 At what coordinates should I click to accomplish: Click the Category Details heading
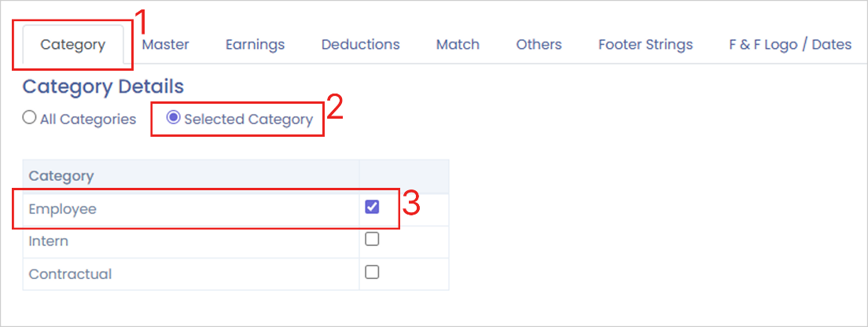(103, 86)
